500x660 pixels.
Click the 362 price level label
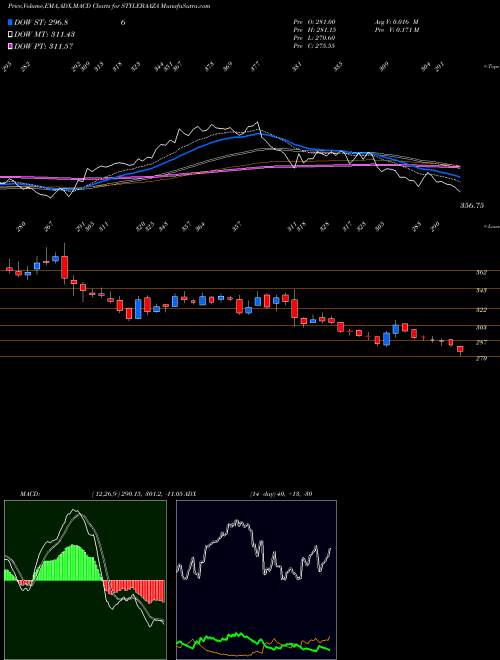pos(481,272)
